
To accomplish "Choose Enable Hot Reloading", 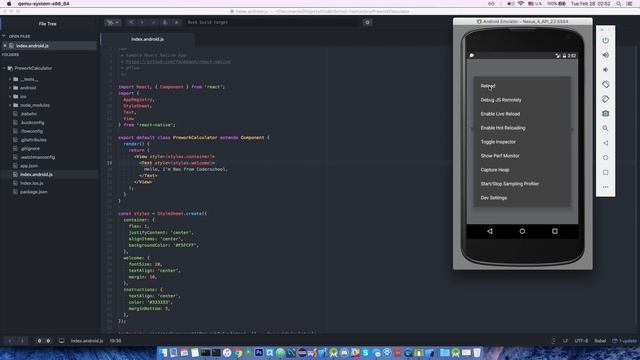I will [522, 128].
